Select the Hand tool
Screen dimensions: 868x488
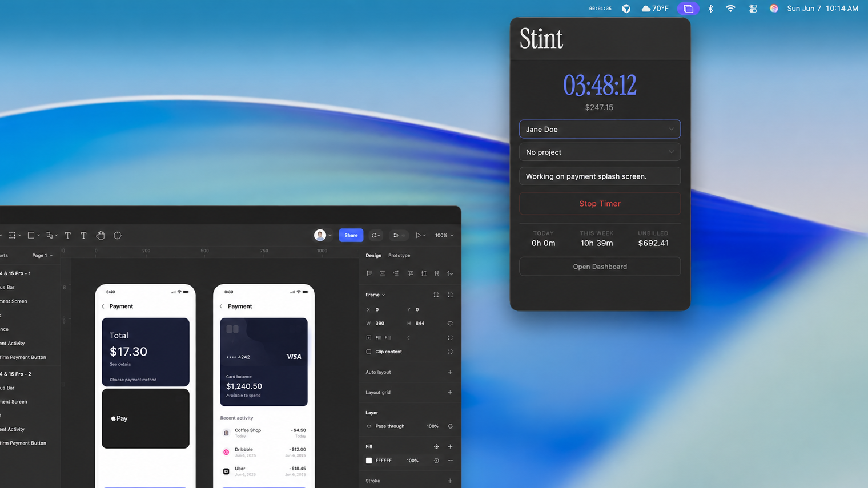pyautogui.click(x=101, y=235)
